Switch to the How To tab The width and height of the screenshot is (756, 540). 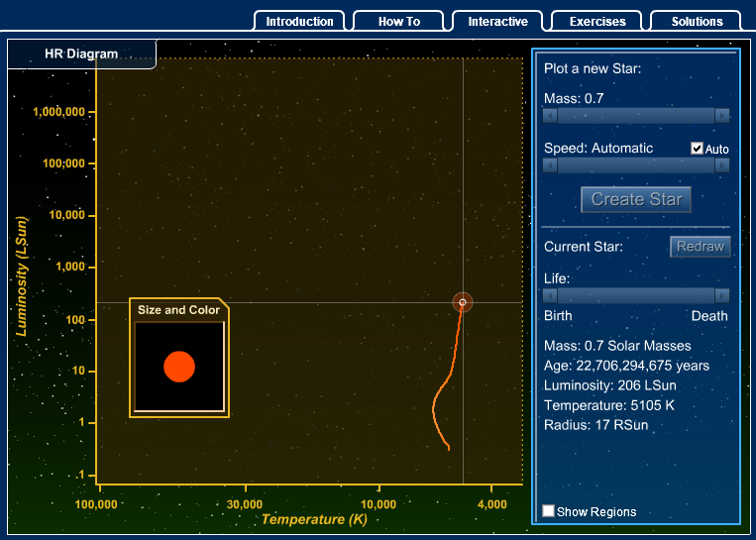398,21
